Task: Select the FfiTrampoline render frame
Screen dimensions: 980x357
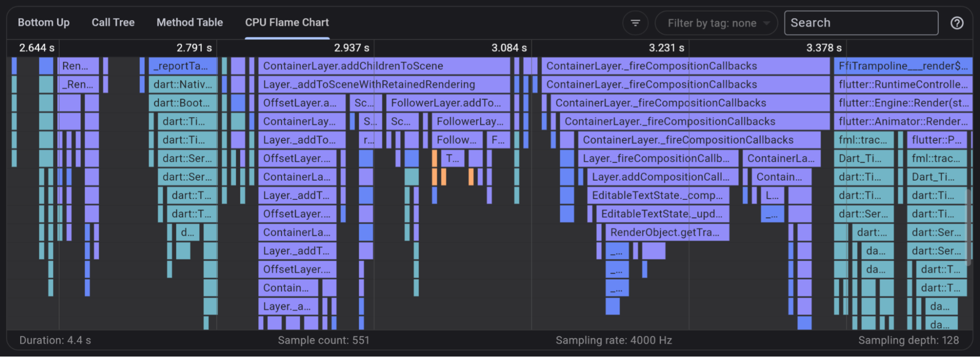Action: [x=903, y=66]
